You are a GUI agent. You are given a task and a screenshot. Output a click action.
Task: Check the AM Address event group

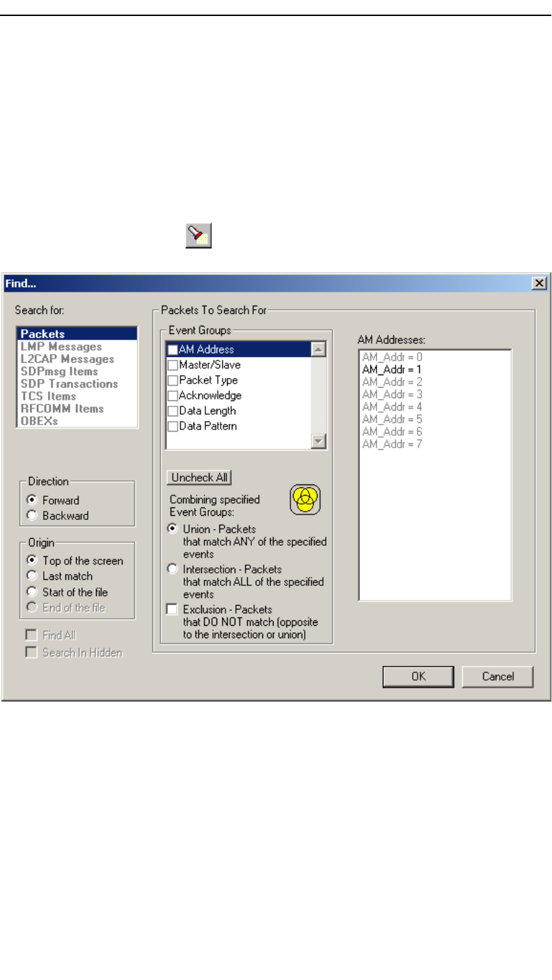[173, 350]
